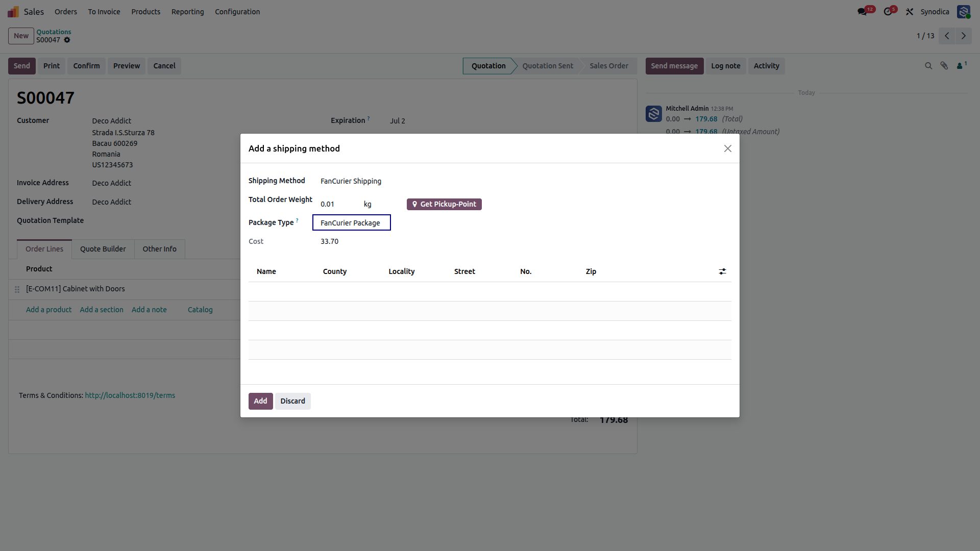Click the Expiration date Jul 2

398,121
